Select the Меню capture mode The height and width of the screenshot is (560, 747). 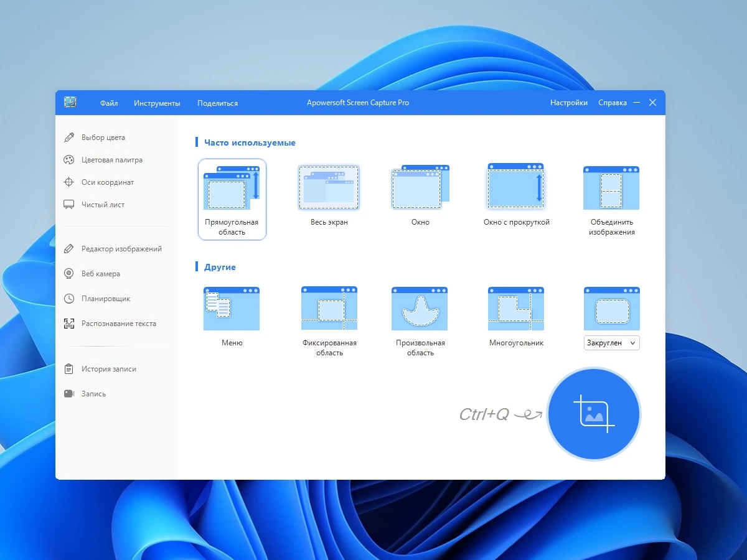pyautogui.click(x=232, y=309)
